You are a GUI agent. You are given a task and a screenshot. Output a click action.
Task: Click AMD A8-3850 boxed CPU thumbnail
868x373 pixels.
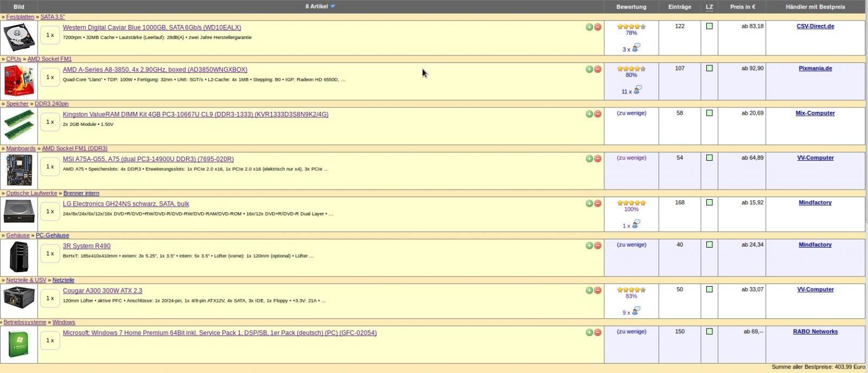[x=19, y=80]
